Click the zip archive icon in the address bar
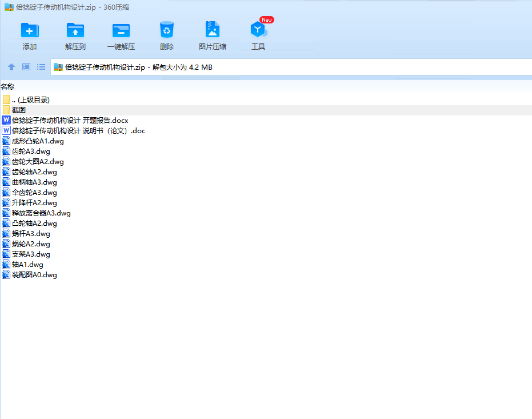 [x=58, y=67]
